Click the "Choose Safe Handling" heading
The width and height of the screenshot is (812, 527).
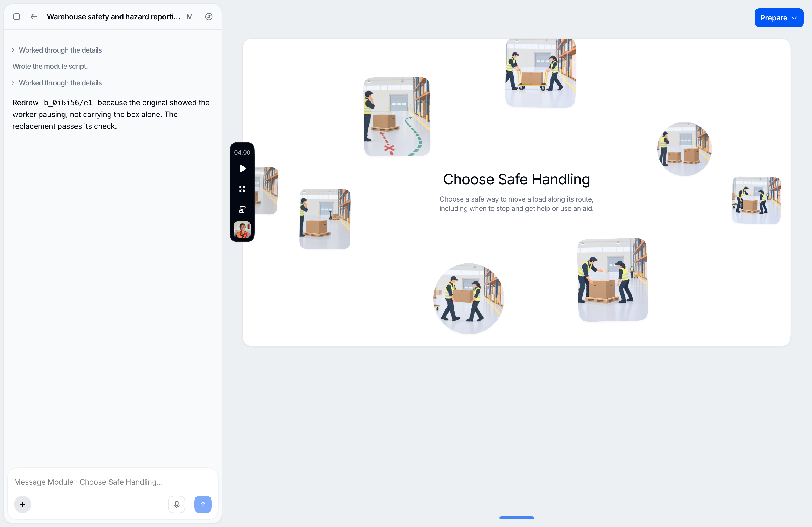tap(516, 179)
